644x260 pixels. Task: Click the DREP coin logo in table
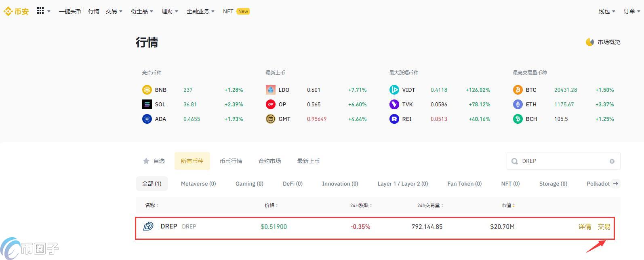point(148,226)
